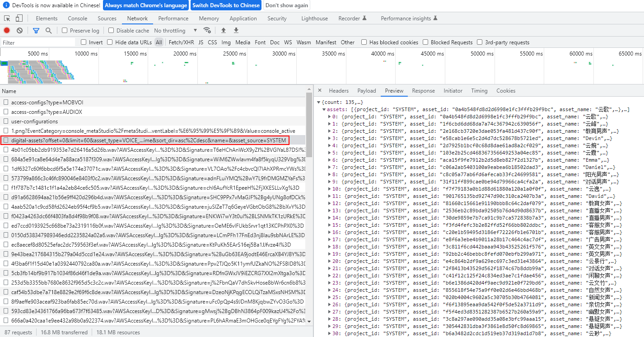Collapse the assets array node
The height and width of the screenshot is (337, 644).
[324, 110]
